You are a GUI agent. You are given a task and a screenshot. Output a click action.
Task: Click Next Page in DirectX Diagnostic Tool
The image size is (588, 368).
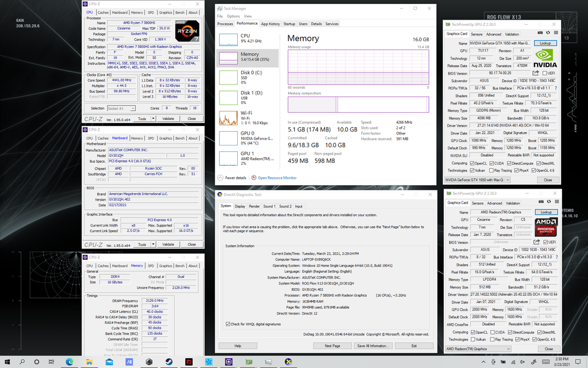coord(332,346)
